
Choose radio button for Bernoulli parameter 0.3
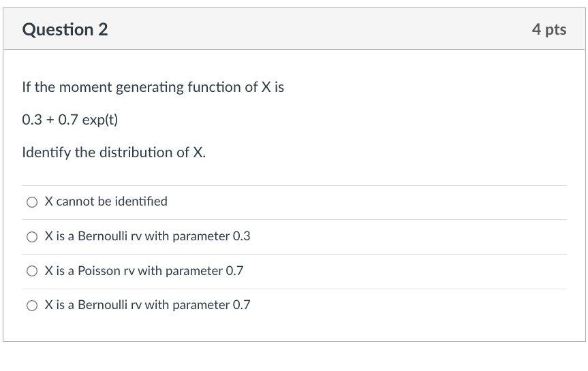(32, 237)
